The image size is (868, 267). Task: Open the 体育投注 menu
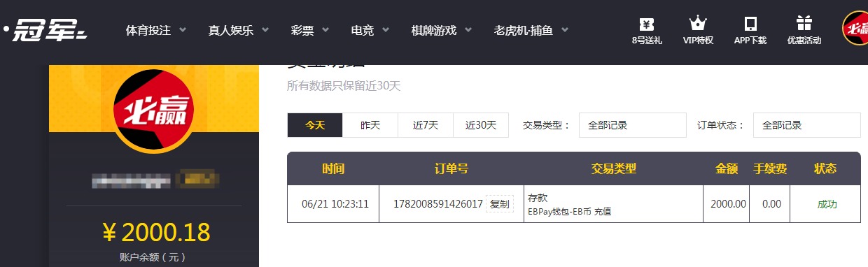148,31
